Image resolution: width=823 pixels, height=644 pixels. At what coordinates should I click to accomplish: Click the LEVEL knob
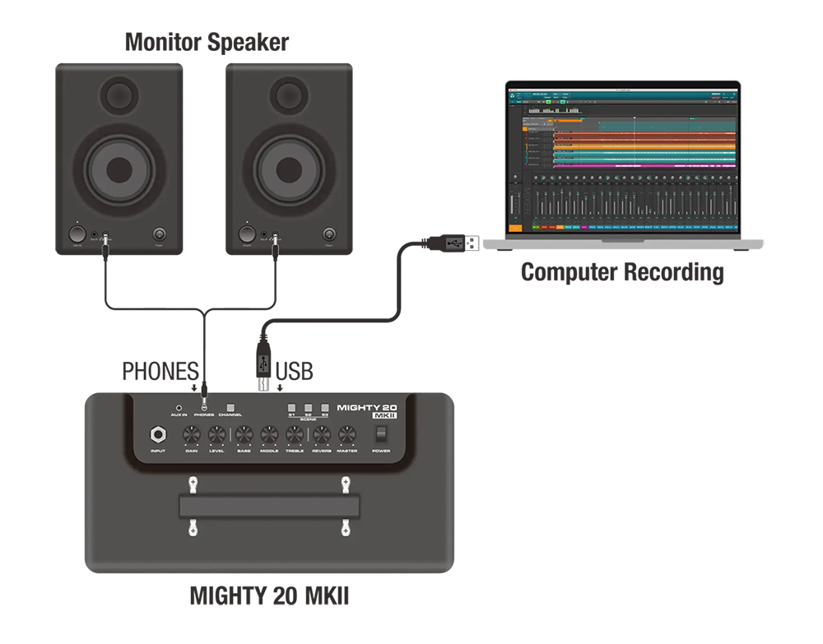(217, 436)
